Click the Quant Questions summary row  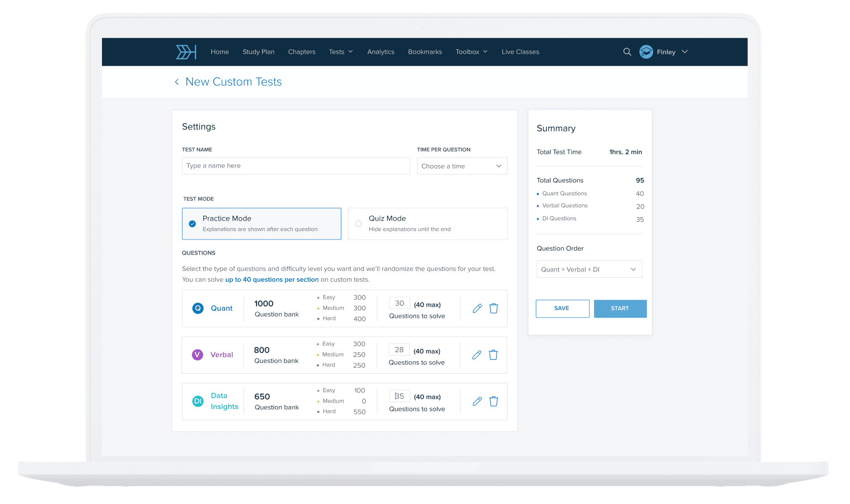590,194
